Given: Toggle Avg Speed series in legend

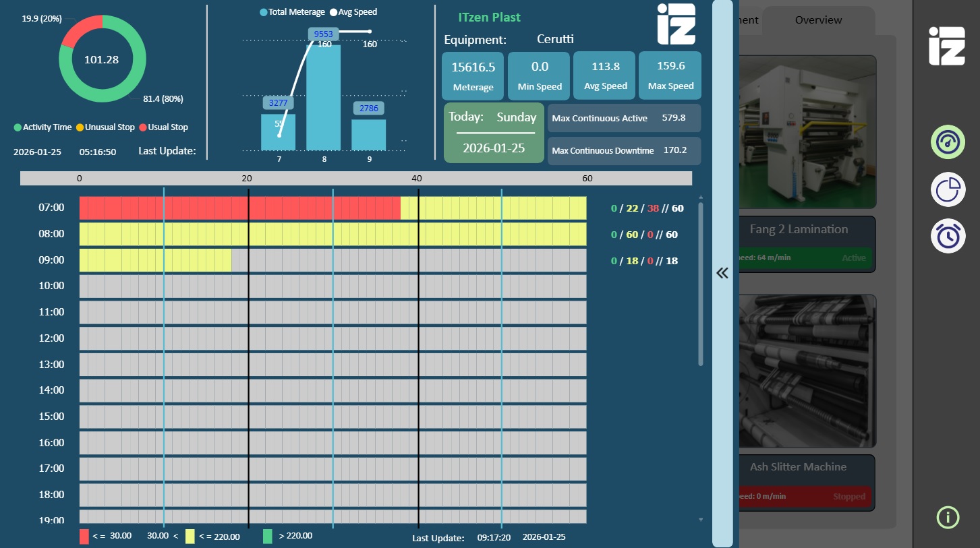Looking at the screenshot, I should (x=353, y=12).
